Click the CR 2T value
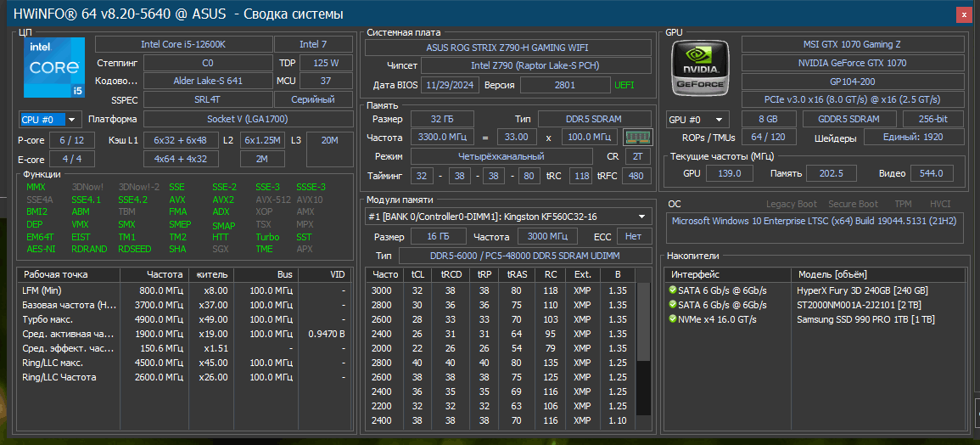 pos(636,156)
